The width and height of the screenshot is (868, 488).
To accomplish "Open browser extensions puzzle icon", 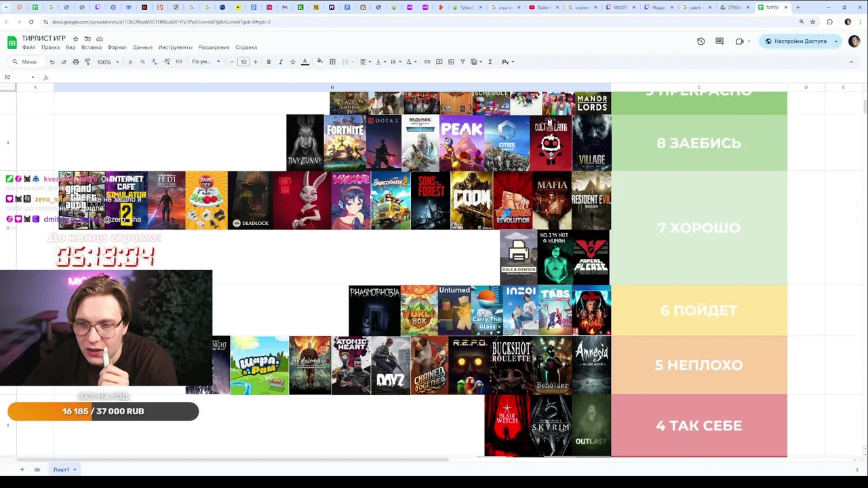I will pos(829,22).
